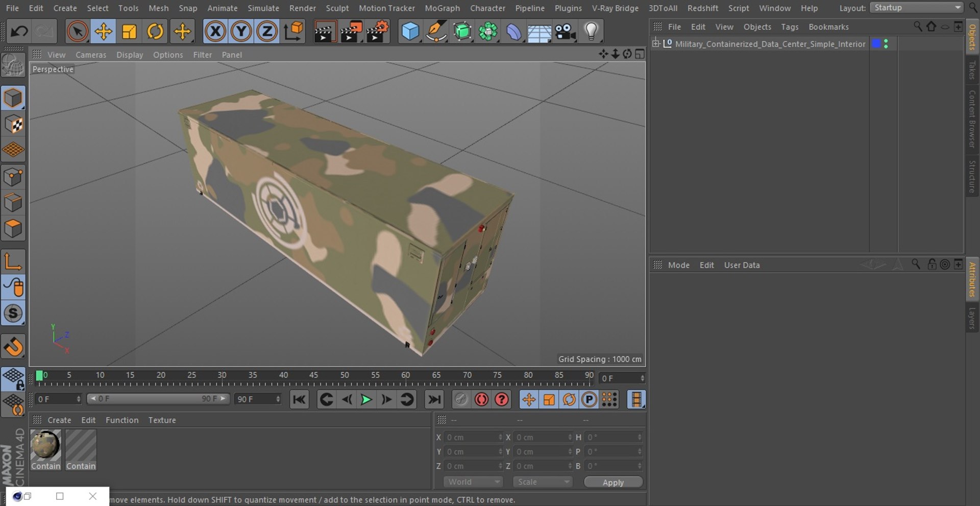Add MoGraph array/cloner green icon

[x=488, y=32]
